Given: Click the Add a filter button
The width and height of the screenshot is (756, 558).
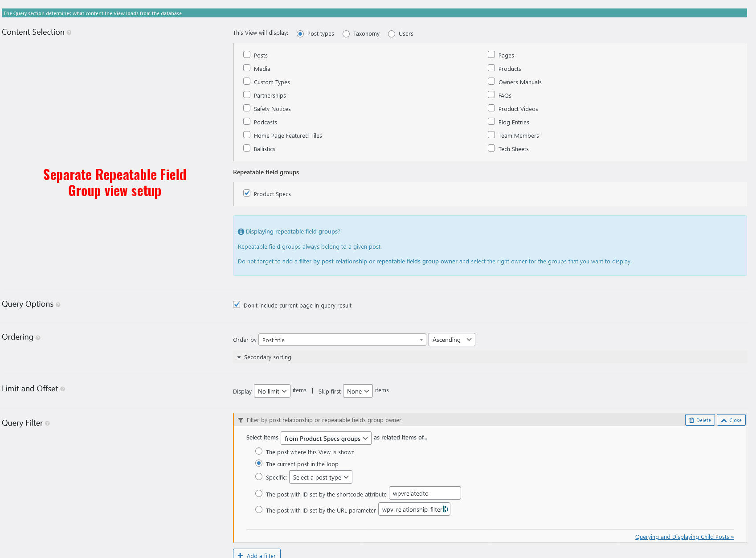Looking at the screenshot, I should 257,555.
